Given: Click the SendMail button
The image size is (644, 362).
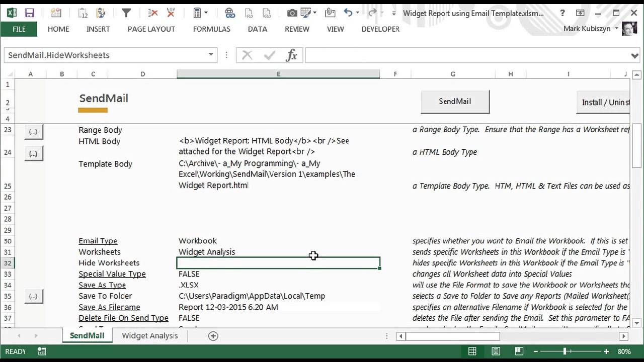Looking at the screenshot, I should point(455,102).
